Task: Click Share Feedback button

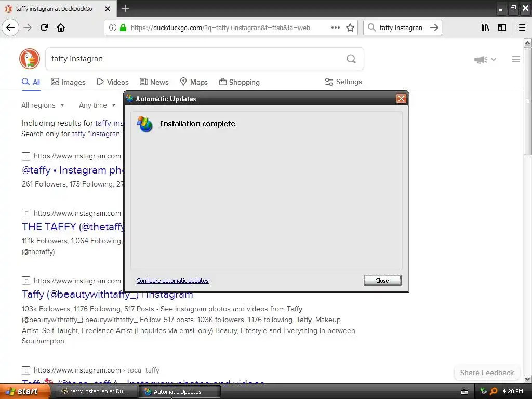Action: [x=487, y=373]
